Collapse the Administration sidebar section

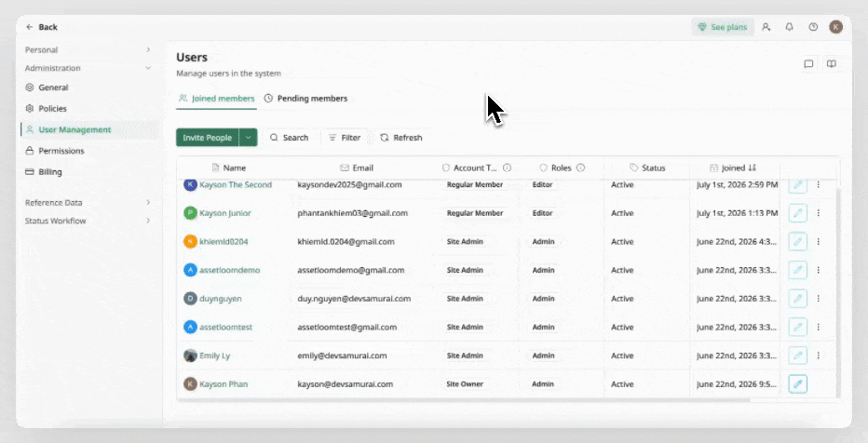pyautogui.click(x=88, y=68)
